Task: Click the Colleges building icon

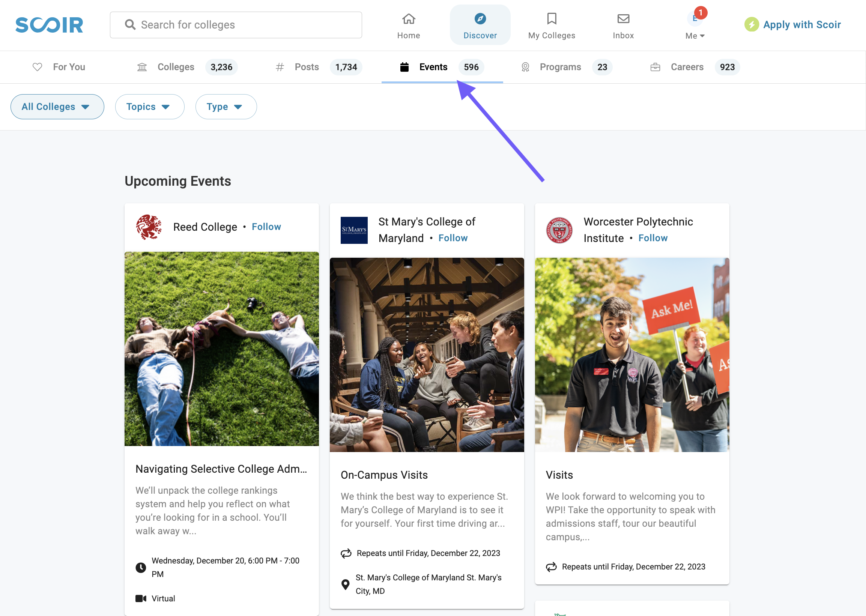Action: click(142, 67)
